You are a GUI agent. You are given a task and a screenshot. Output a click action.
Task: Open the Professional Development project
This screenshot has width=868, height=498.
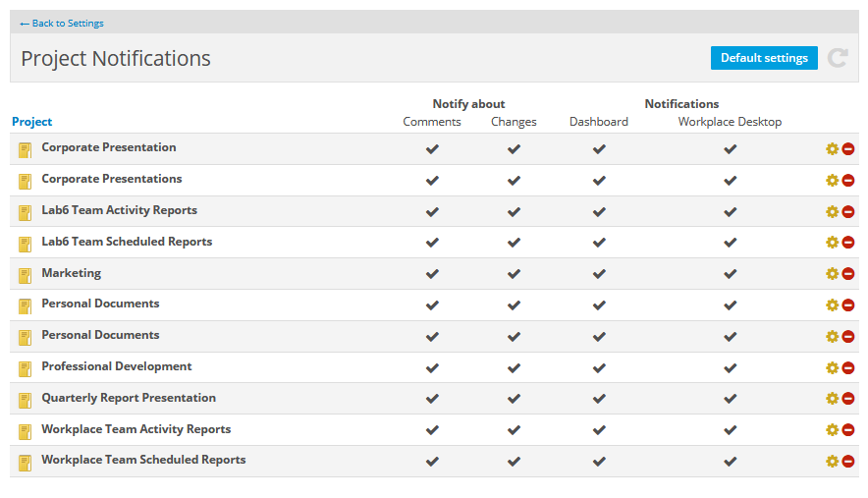coord(117,366)
